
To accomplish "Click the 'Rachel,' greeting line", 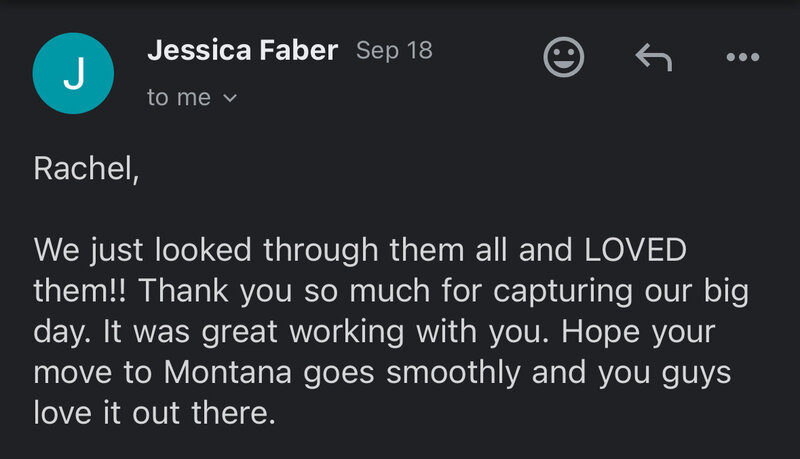I will point(86,168).
